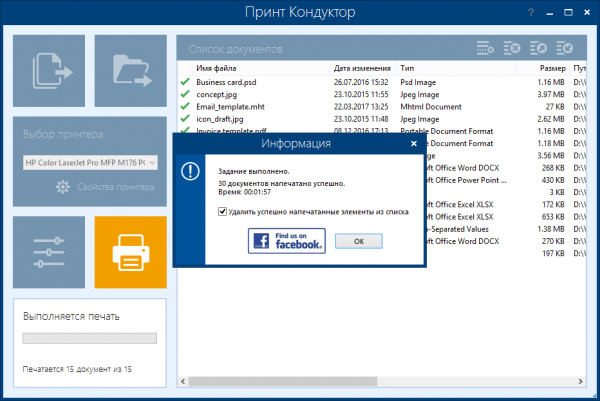Uncheck Удалить успешно напечатанные элементы из списка
The image size is (600, 401).
(x=223, y=211)
